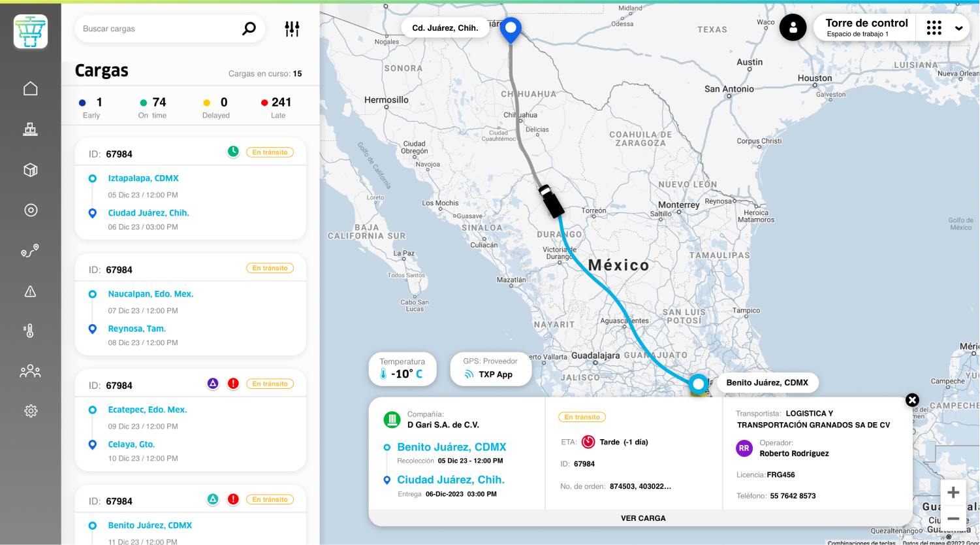Click the user profile avatar icon
The width and height of the screenshot is (980, 545).
793,27
